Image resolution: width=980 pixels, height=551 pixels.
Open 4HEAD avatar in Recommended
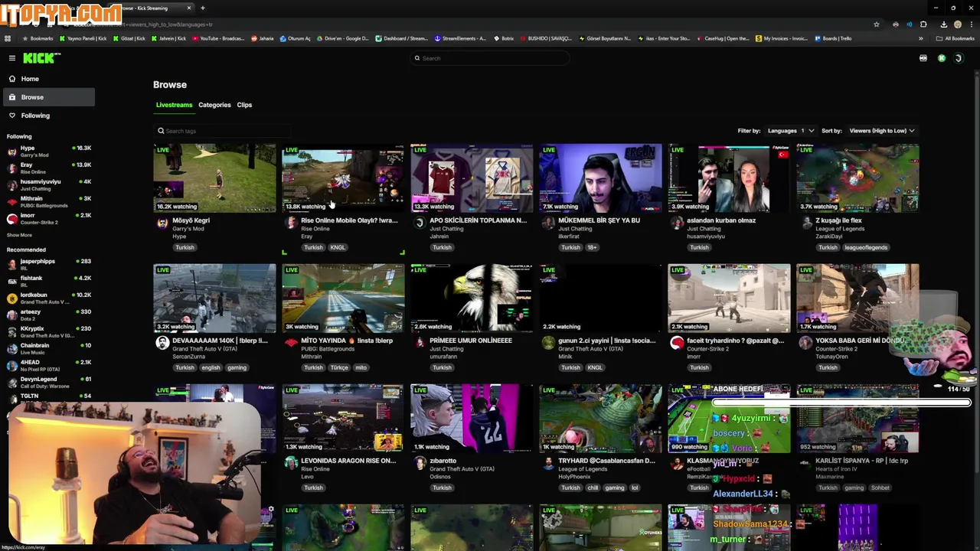pyautogui.click(x=11, y=365)
